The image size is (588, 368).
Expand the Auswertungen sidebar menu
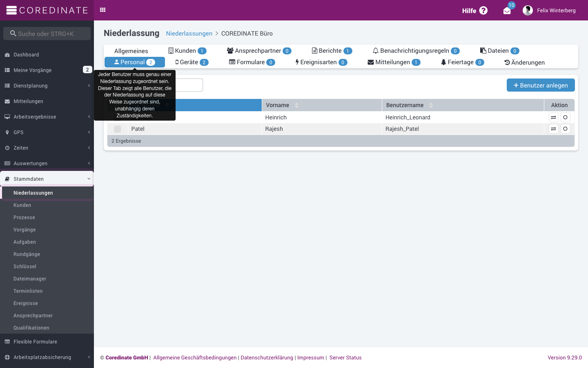pyautogui.click(x=47, y=164)
